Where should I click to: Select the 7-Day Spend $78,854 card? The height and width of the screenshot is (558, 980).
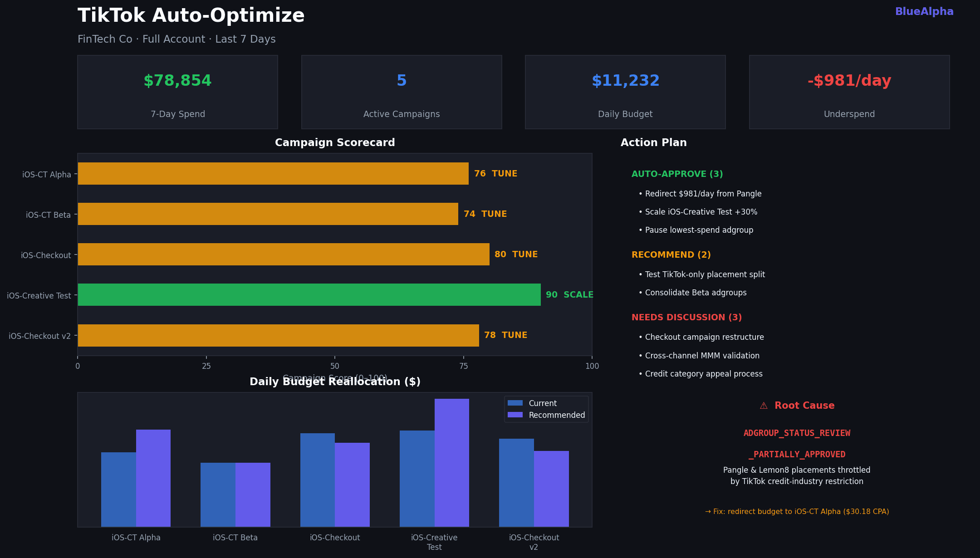(x=177, y=92)
